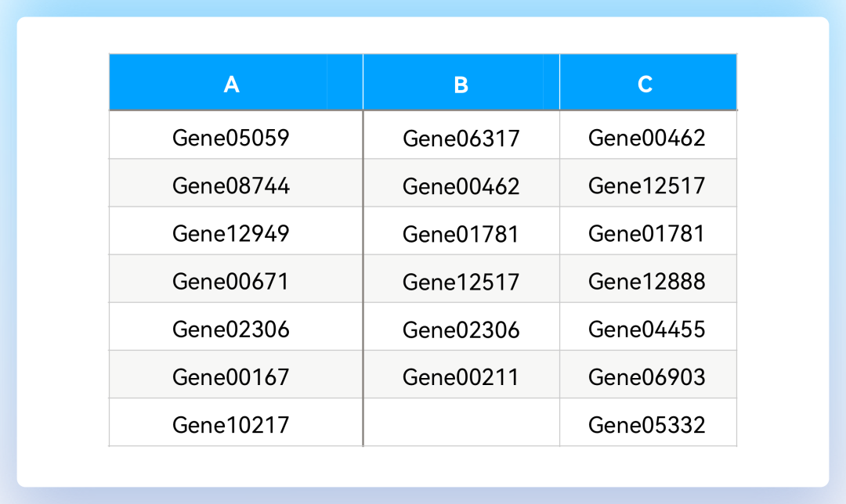Image resolution: width=846 pixels, height=504 pixels.
Task: Click the Gene12949 cell
Action: (x=237, y=231)
